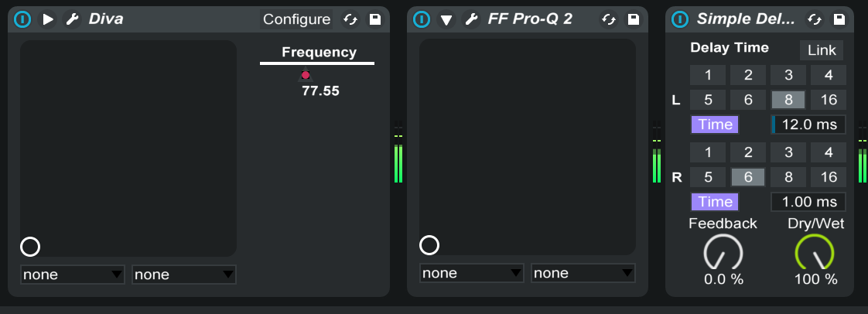This screenshot has width=868, height=314.
Task: Toggle FF Pro-Q 2 device activator
Action: click(422, 19)
